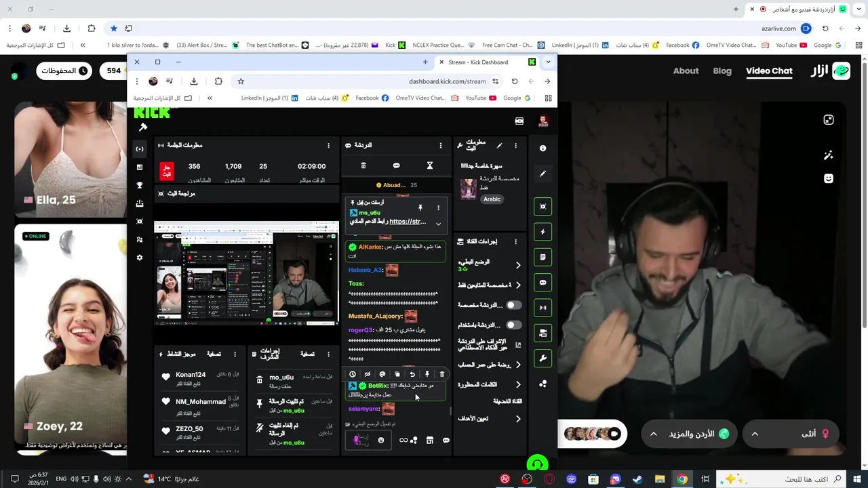This screenshot has height=488, width=868.
Task: Click timeout clock icon in message toolbar
Action: pos(352,374)
